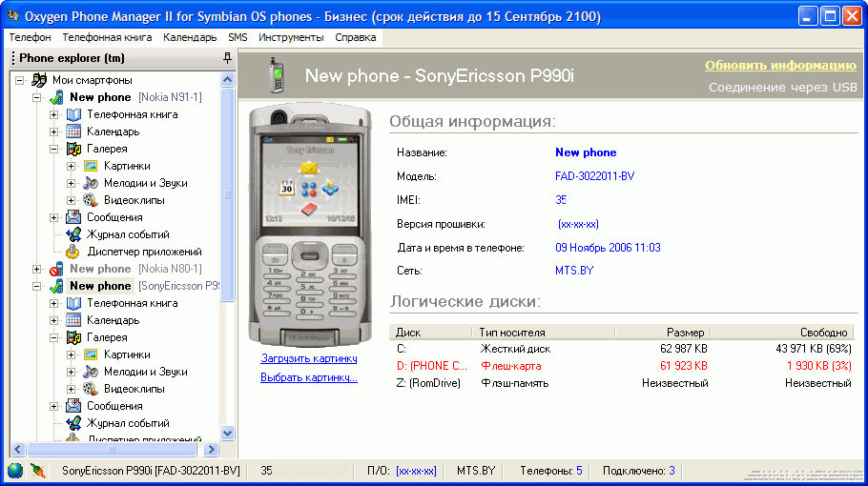Click Мелодии и Звуки icon under Nokia N91-1
This screenshot has height=486, width=868.
point(91,183)
